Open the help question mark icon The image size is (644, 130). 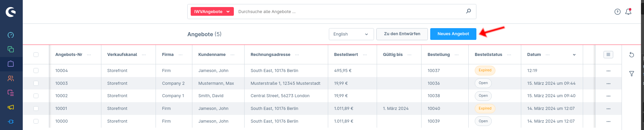pos(618,12)
